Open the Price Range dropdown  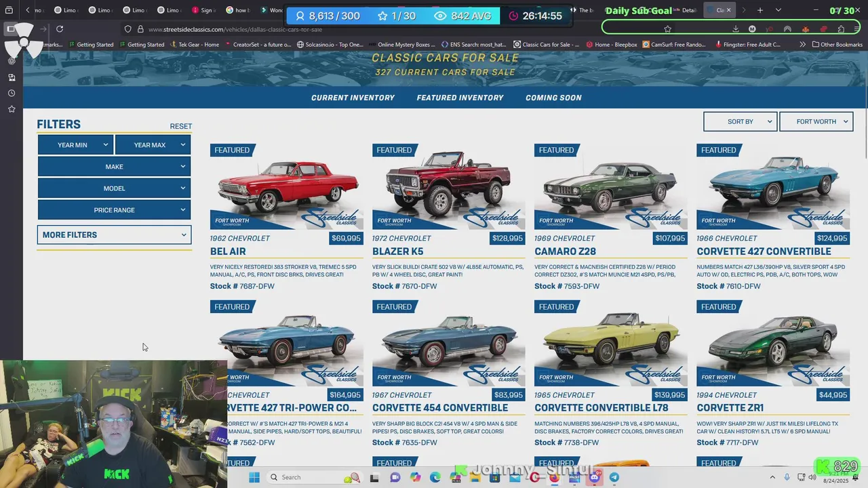click(x=114, y=209)
